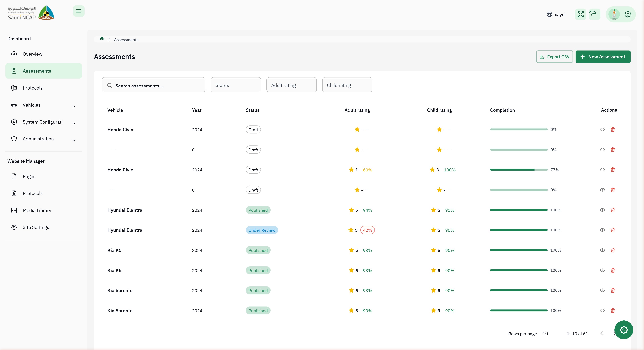The width and height of the screenshot is (644, 350).
Task: Click the Hyundai Elantra Published 100% completion bar
Action: click(519, 210)
